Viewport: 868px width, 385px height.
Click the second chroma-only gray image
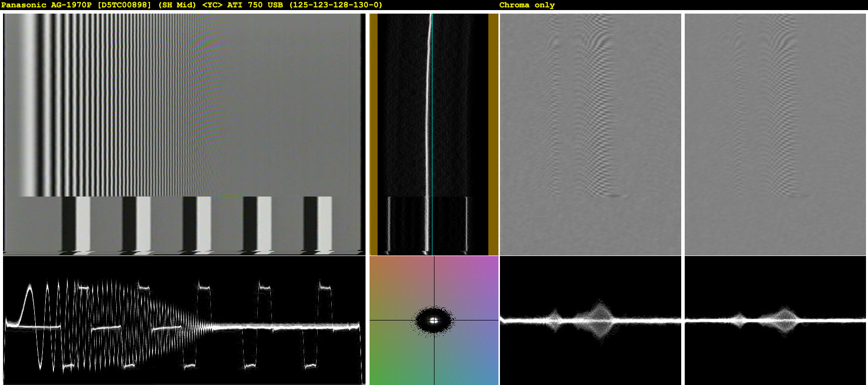click(x=775, y=134)
